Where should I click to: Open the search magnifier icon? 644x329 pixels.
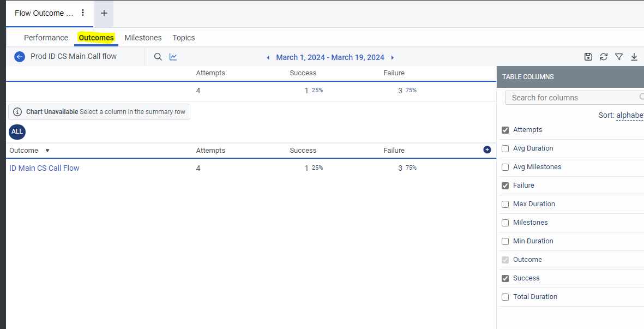pos(158,57)
